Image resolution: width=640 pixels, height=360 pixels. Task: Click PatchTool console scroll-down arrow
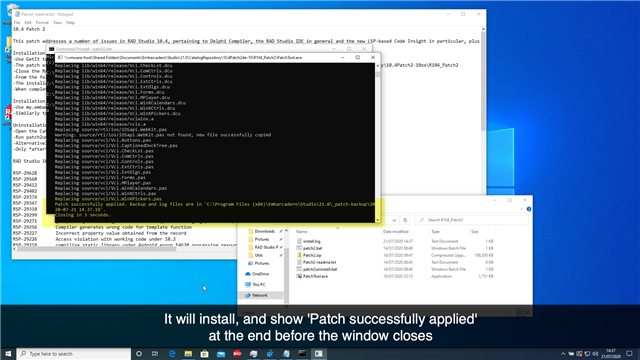tap(378, 220)
